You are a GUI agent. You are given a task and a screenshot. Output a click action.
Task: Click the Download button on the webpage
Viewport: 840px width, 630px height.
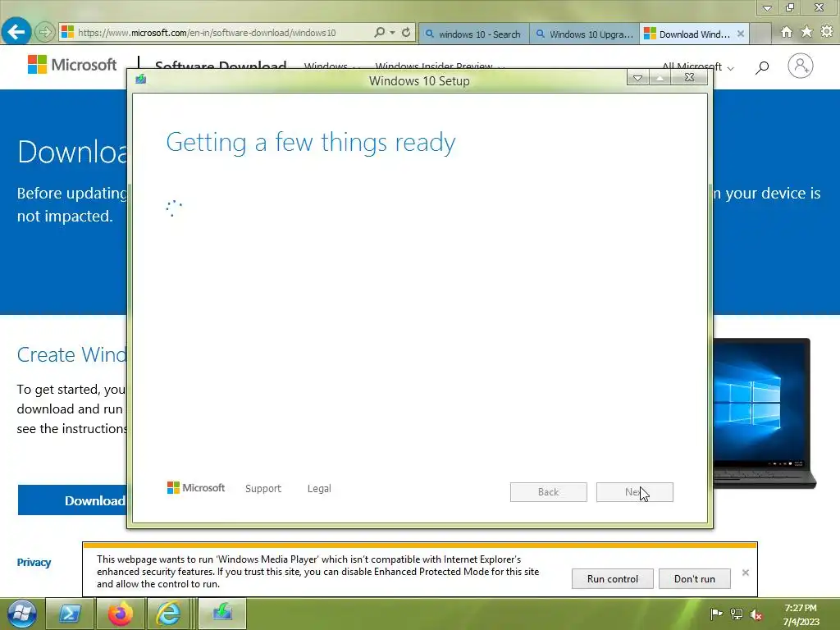point(72,500)
